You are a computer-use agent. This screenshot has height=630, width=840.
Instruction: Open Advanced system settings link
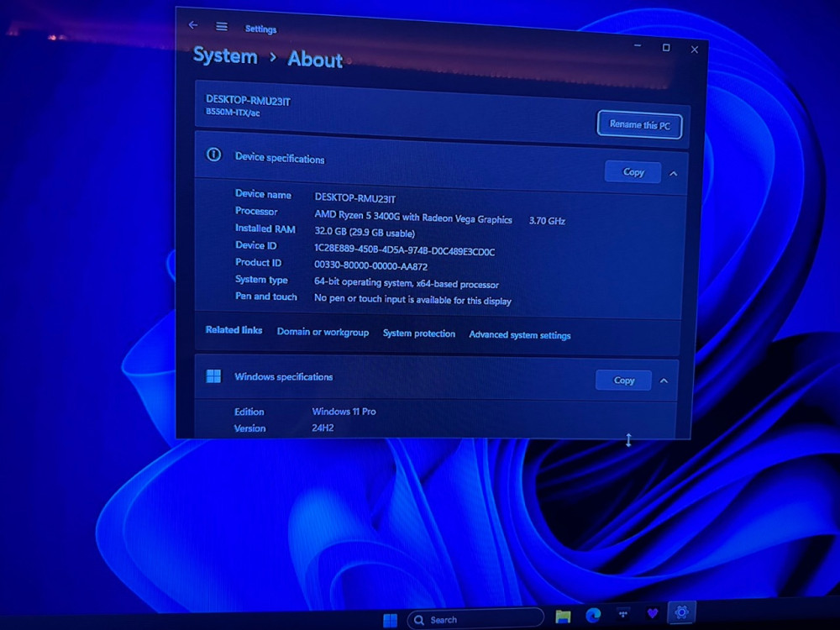(520, 335)
